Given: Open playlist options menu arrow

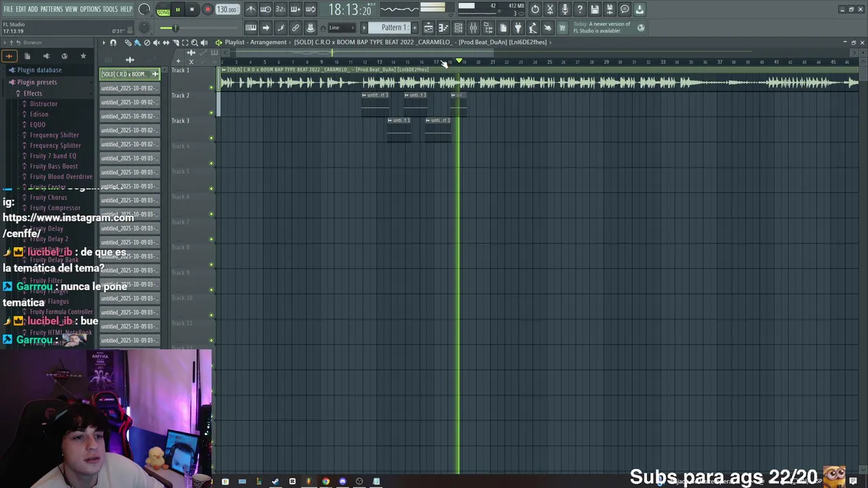Looking at the screenshot, I should coord(104,43).
